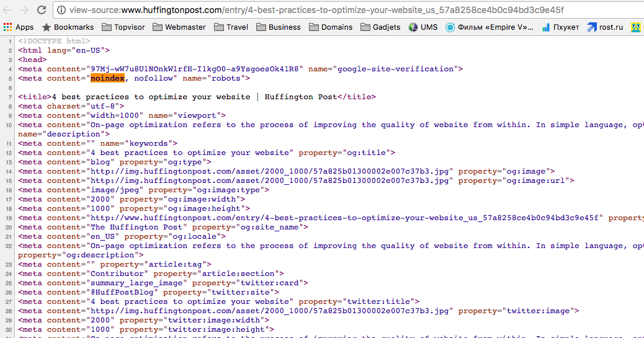Click the property="article:tag" attribute
The image size is (644, 338).
click(x=153, y=264)
